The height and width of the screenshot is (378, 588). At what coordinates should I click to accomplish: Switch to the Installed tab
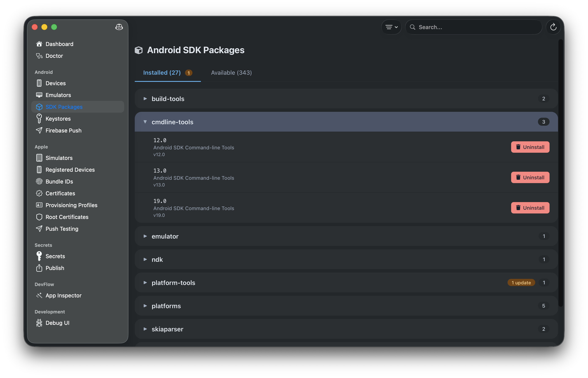pyautogui.click(x=162, y=73)
